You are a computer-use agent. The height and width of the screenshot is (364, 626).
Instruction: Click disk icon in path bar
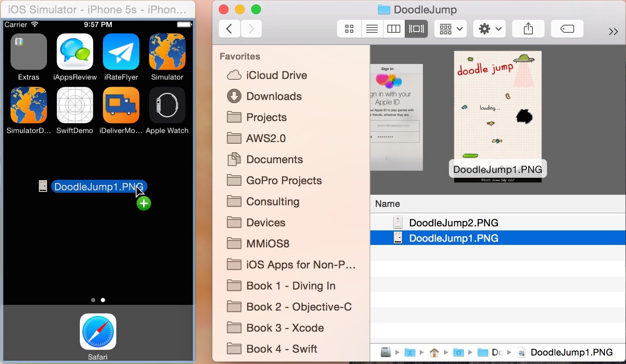385,352
